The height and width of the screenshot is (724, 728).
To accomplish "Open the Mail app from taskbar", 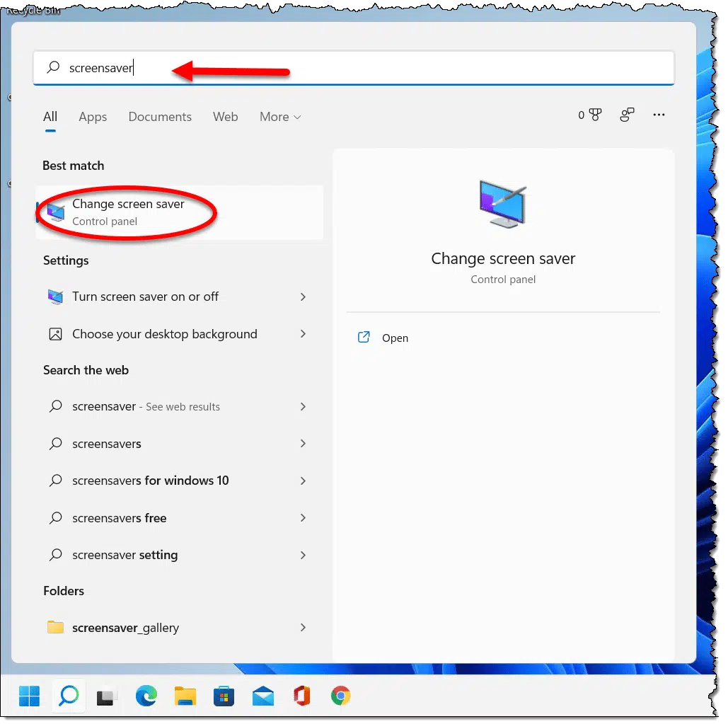I will point(263,697).
